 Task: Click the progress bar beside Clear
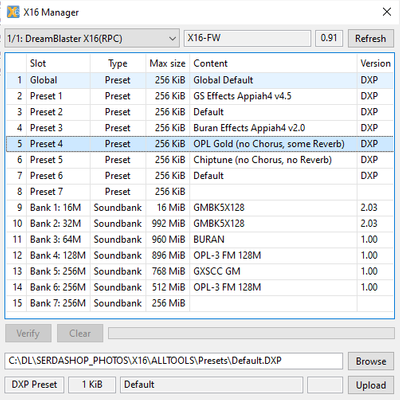coord(251,333)
